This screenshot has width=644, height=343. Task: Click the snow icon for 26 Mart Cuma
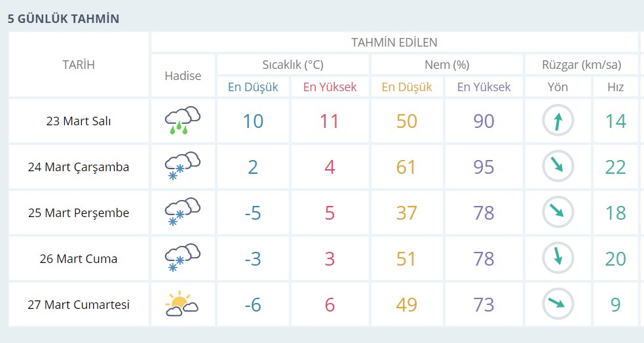pyautogui.click(x=182, y=258)
